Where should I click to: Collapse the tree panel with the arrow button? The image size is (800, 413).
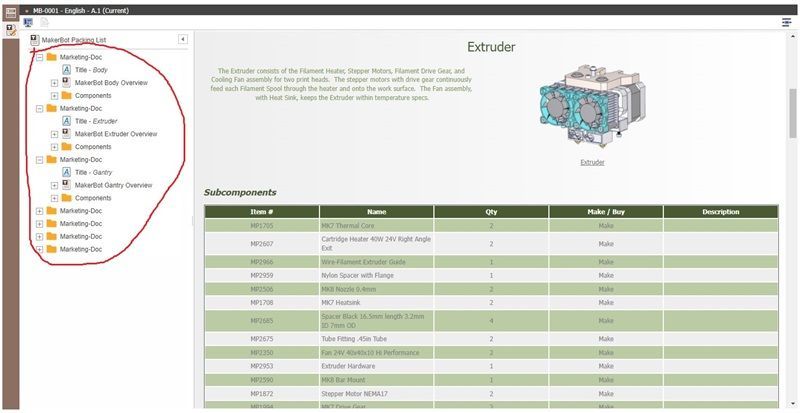point(183,39)
